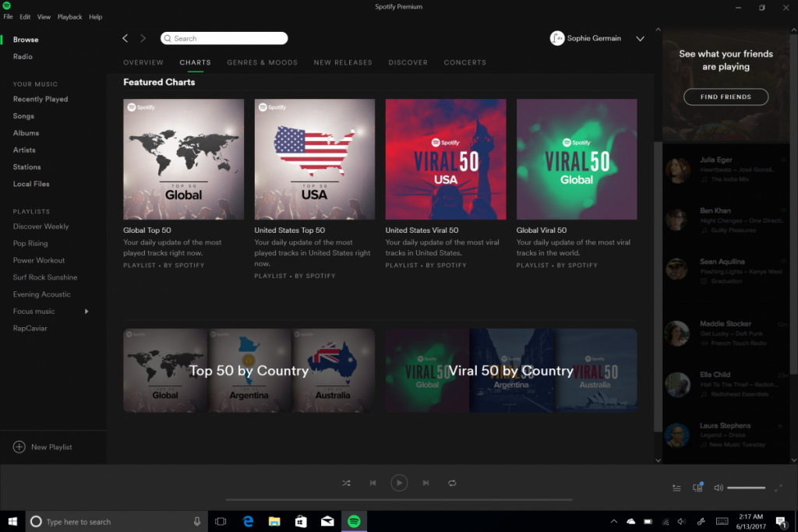Mute audio via the volume speaker icon
The height and width of the screenshot is (532, 798).
pyautogui.click(x=718, y=487)
